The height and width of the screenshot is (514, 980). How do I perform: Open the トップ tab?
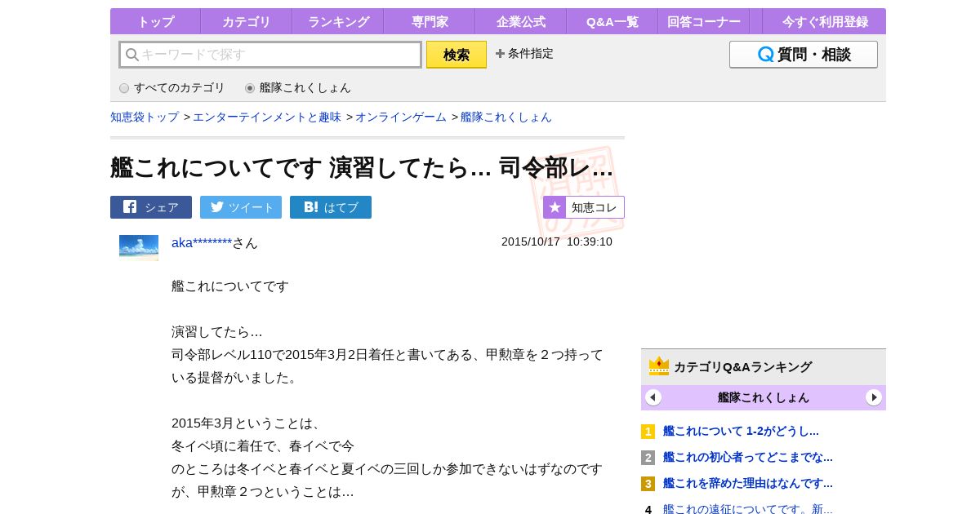pos(155,22)
